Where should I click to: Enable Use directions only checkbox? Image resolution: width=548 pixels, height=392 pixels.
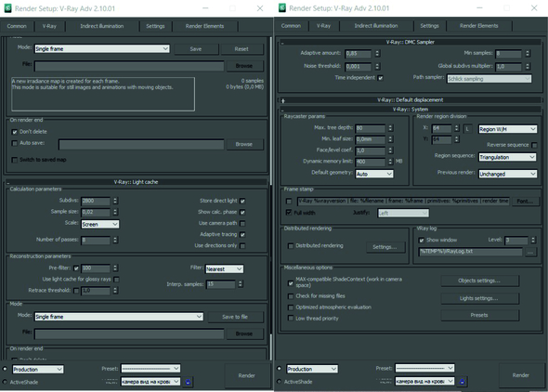[x=242, y=245]
